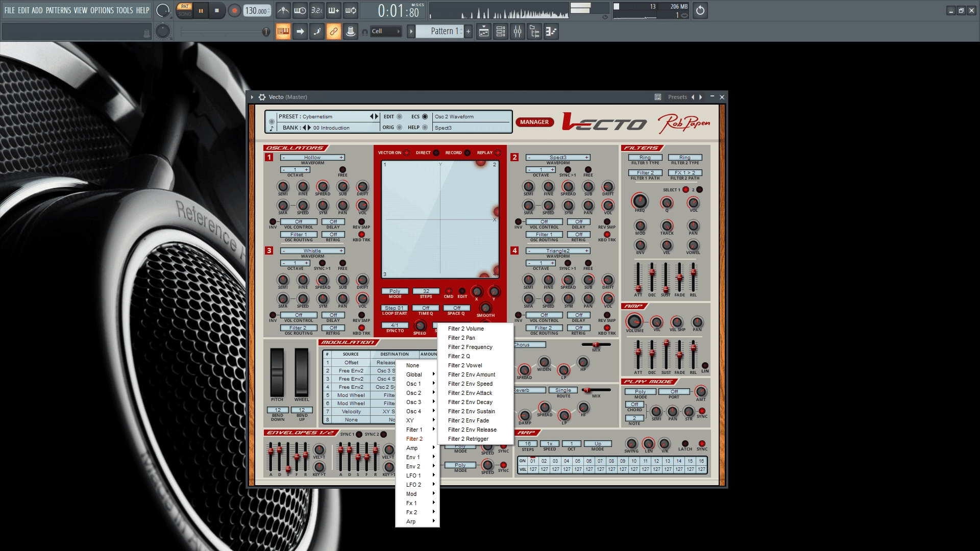980x551 pixels.
Task: Expand the Arp destination submenu
Action: 418,521
